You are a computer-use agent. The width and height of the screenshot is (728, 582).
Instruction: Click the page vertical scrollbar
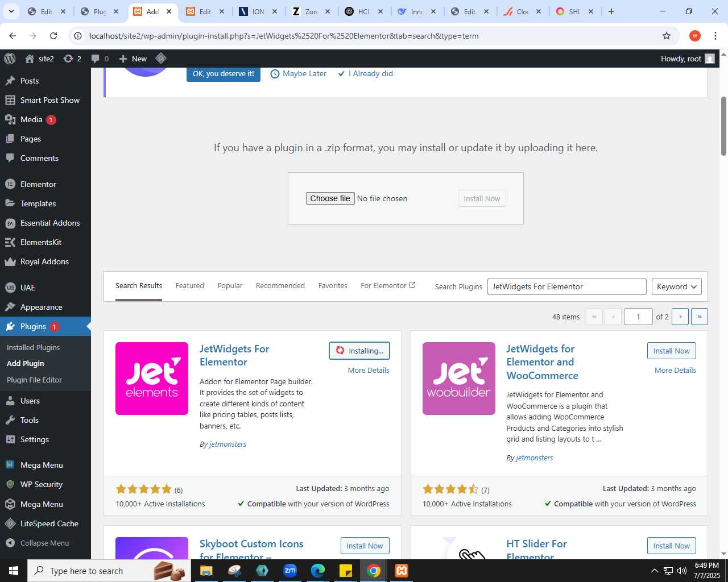coord(723,126)
